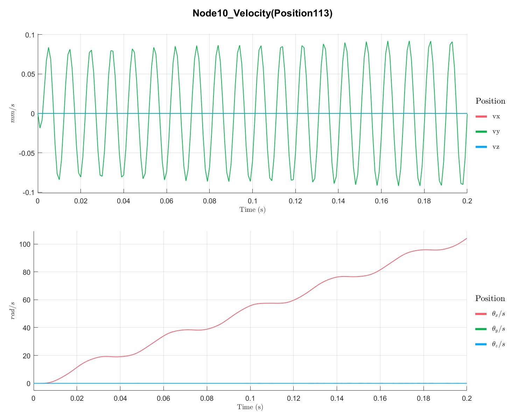The height and width of the screenshot is (420, 525).
Task: Select the vy legend label
Action: [496, 132]
